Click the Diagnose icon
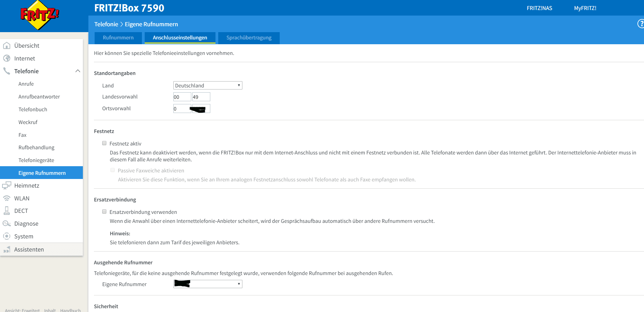 pyautogui.click(x=7, y=224)
